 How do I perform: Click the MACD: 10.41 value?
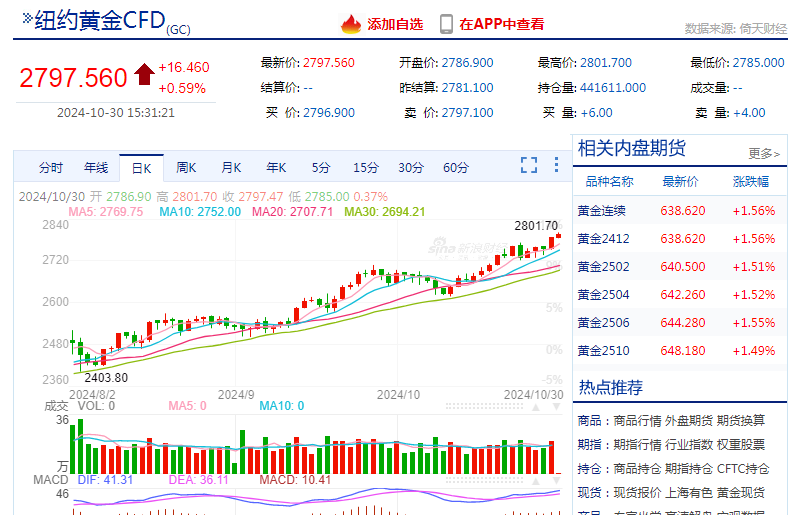coord(295,480)
